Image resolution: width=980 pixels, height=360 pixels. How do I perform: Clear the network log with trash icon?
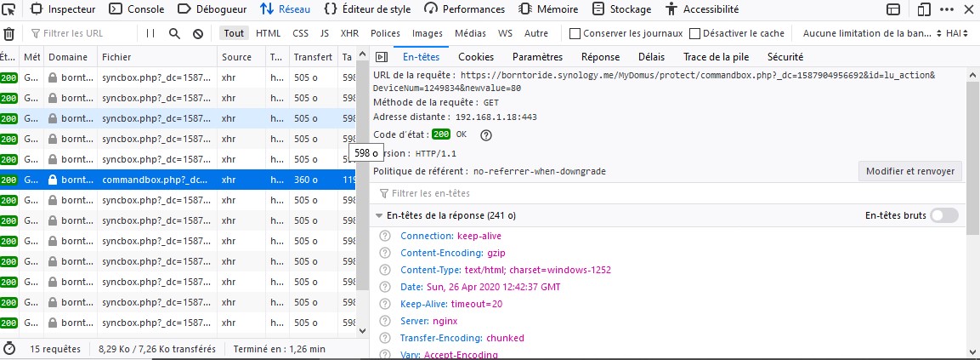click(8, 34)
